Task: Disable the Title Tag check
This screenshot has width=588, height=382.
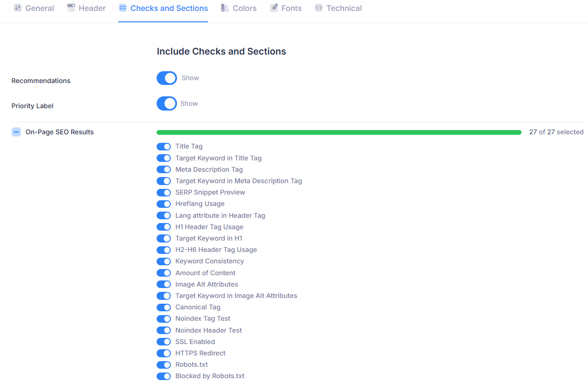Action: coord(164,147)
